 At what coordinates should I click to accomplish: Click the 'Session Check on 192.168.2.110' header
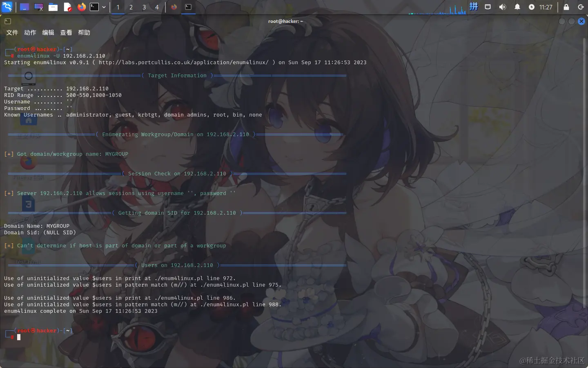tap(177, 174)
